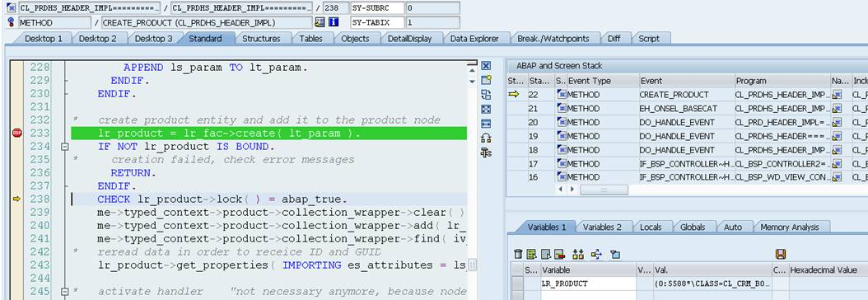Click the yellow boxes with arrows icon
Image resolution: width=868 pixels, height=300 pixels.
pyautogui.click(x=578, y=254)
